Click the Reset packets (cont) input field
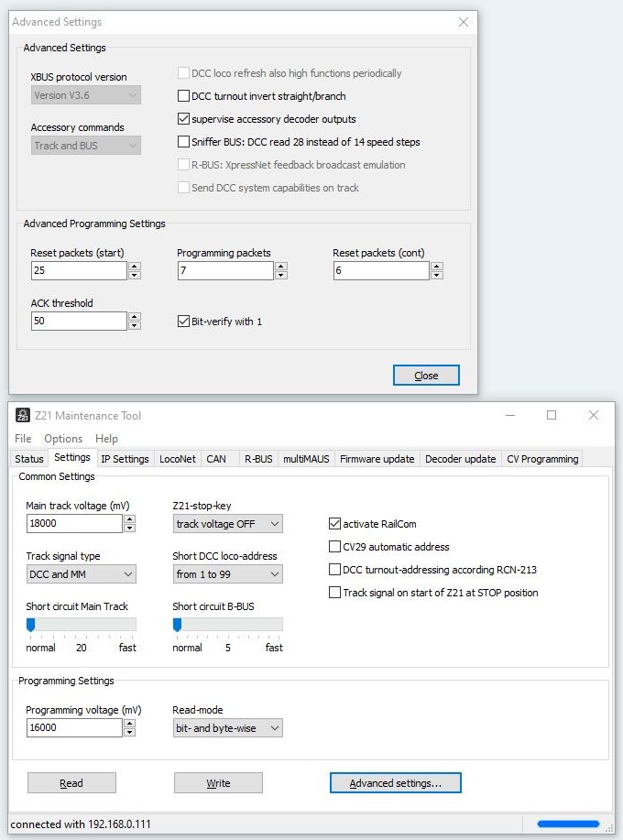Viewport: 623px width, 840px height. [x=381, y=270]
